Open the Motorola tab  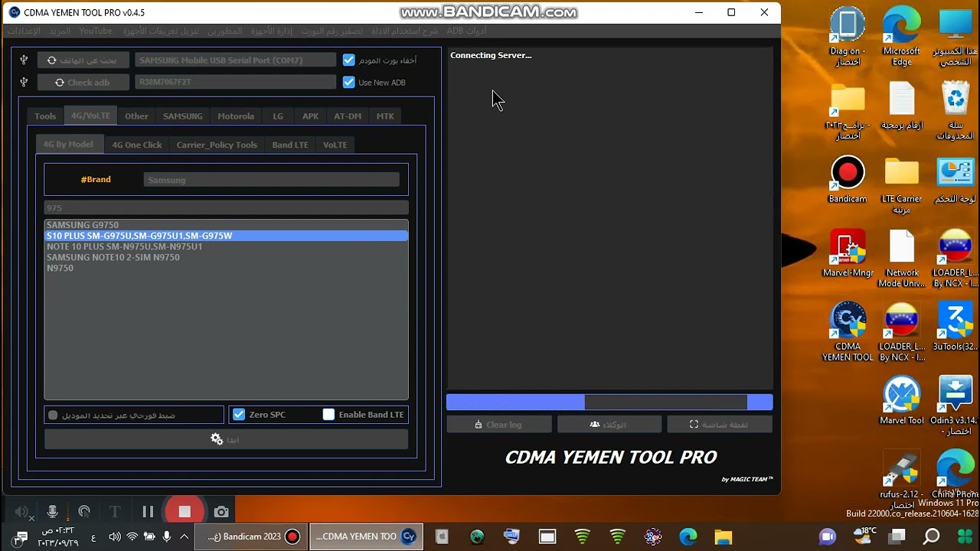click(x=236, y=116)
